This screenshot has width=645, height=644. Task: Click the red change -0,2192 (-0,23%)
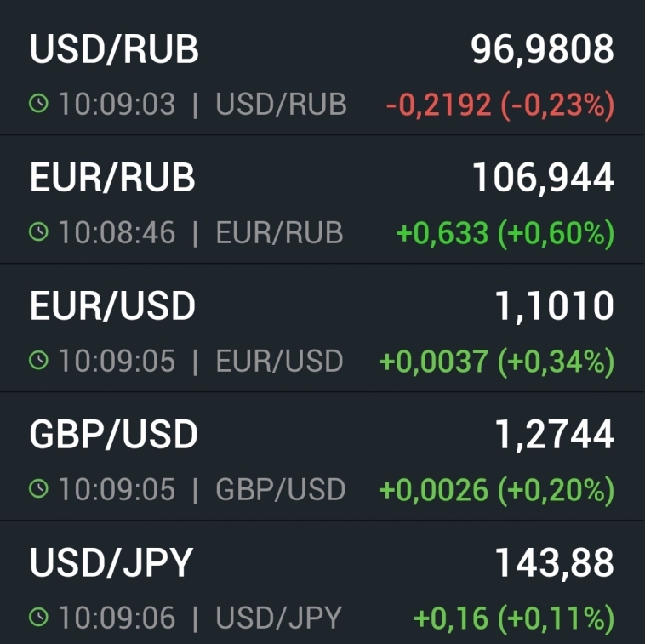pyautogui.click(x=499, y=105)
